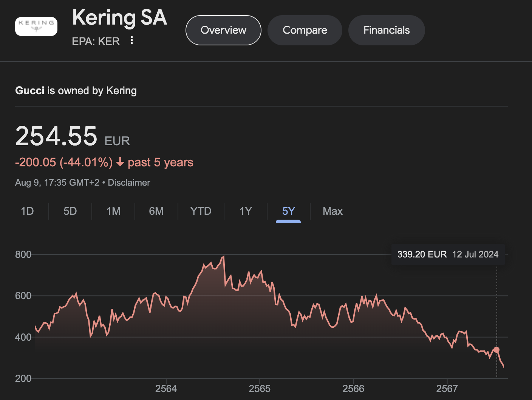Click the chart peak near 800

point(224,257)
